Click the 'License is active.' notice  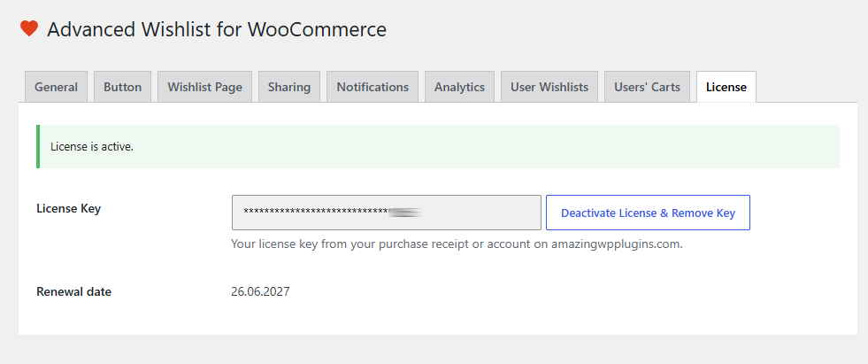click(438, 147)
